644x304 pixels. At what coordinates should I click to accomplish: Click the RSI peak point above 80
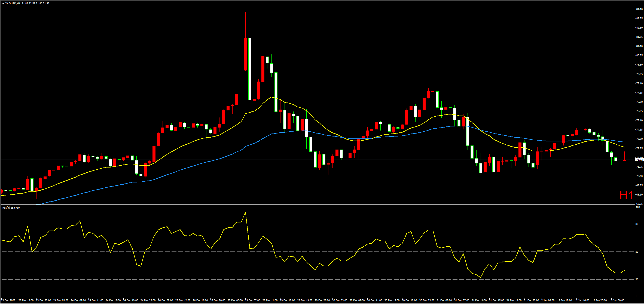(245, 213)
